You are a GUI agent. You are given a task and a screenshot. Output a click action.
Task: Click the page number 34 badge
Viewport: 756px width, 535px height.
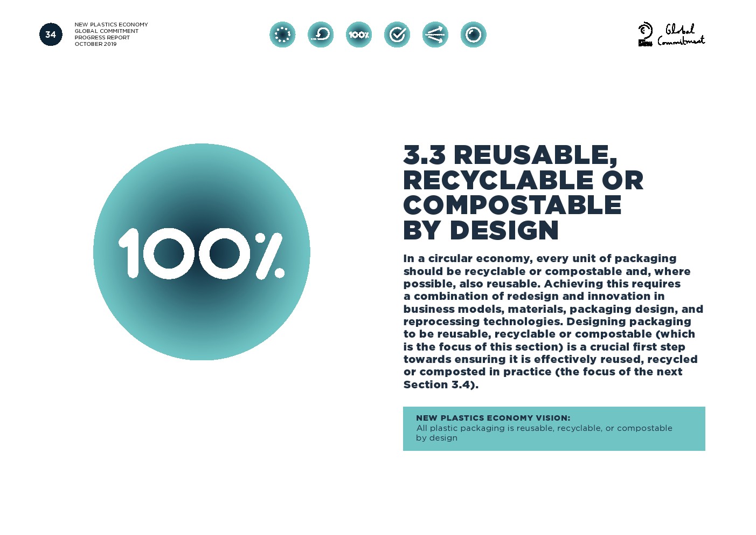[x=51, y=35]
